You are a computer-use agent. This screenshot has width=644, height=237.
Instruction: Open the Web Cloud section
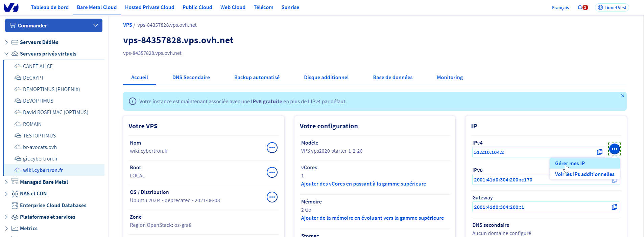coord(233,7)
